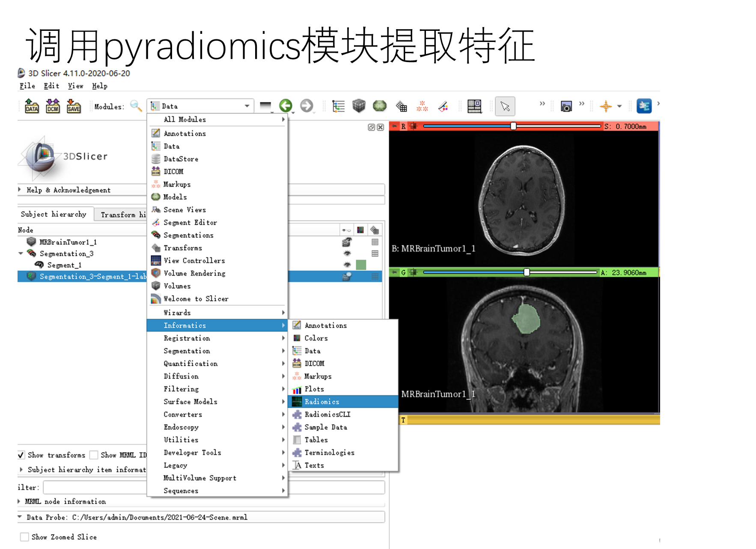Open Welcome to Slicer module entry
The height and width of the screenshot is (549, 756).
click(x=217, y=299)
